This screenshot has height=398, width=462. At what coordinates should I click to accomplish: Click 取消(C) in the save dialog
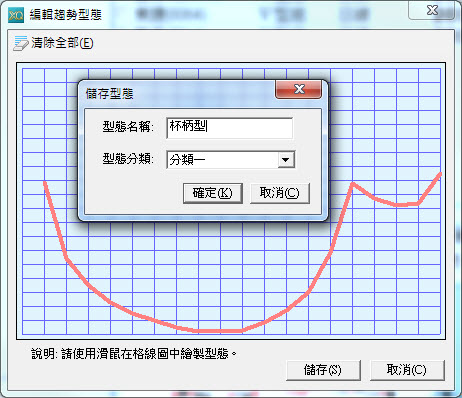click(x=280, y=193)
